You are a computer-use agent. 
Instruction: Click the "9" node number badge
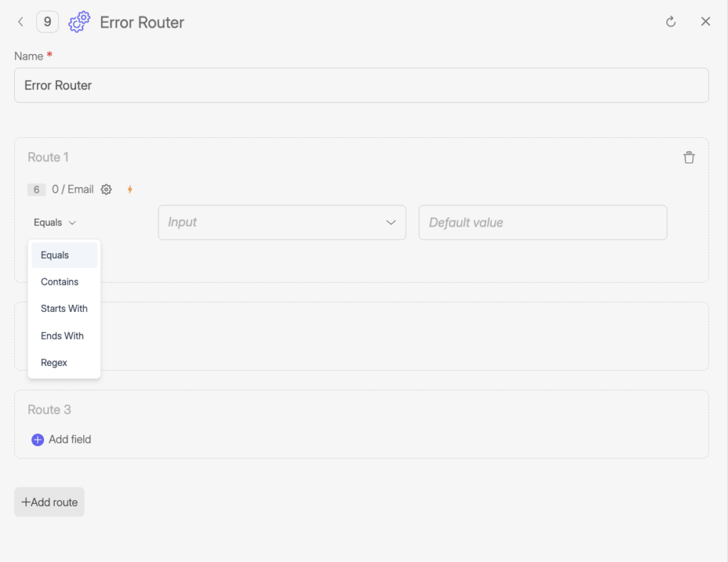pyautogui.click(x=47, y=21)
